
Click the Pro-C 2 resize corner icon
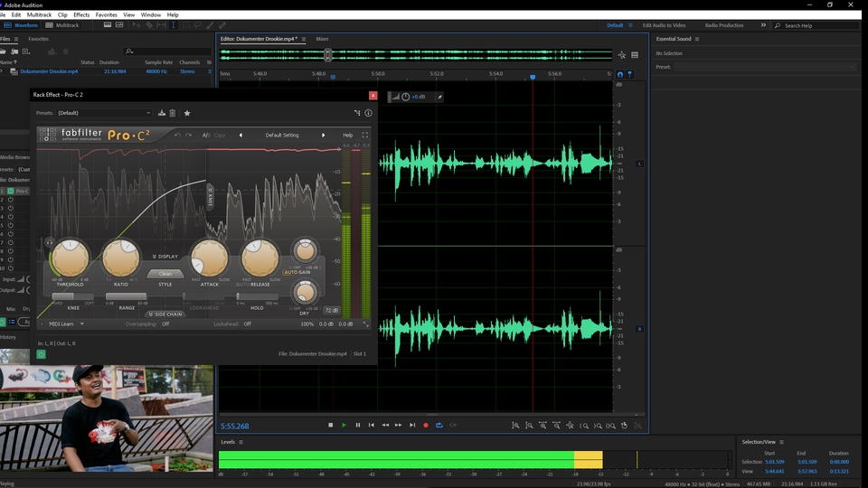[x=365, y=324]
